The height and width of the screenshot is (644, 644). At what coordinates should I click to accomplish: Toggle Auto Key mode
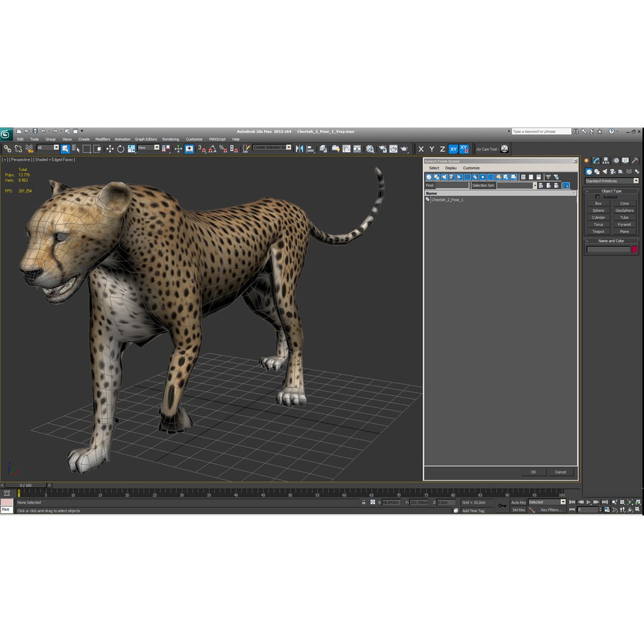coord(518,502)
